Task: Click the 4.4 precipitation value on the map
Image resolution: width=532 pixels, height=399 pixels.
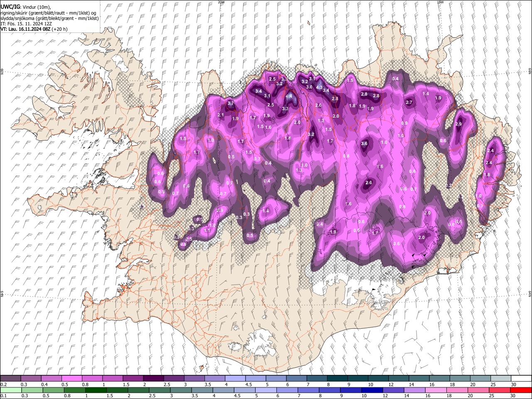Action: [x=289, y=96]
